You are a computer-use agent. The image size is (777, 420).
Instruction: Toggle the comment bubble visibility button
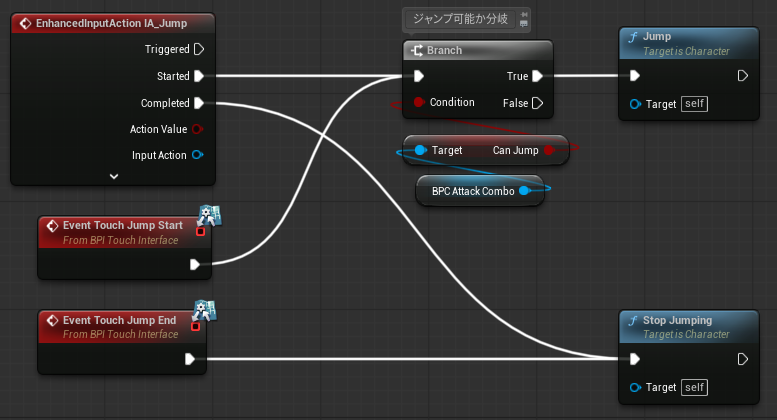tap(524, 23)
